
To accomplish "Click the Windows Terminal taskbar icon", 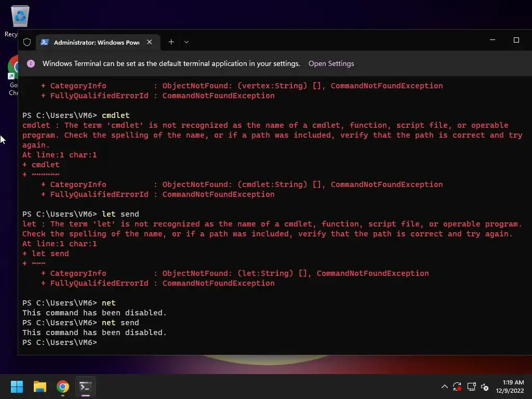I will click(86, 387).
